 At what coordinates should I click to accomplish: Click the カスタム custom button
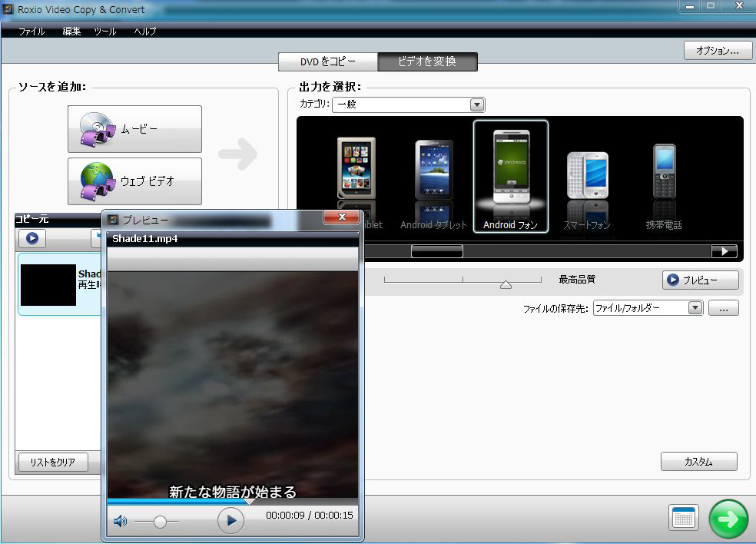click(x=698, y=462)
